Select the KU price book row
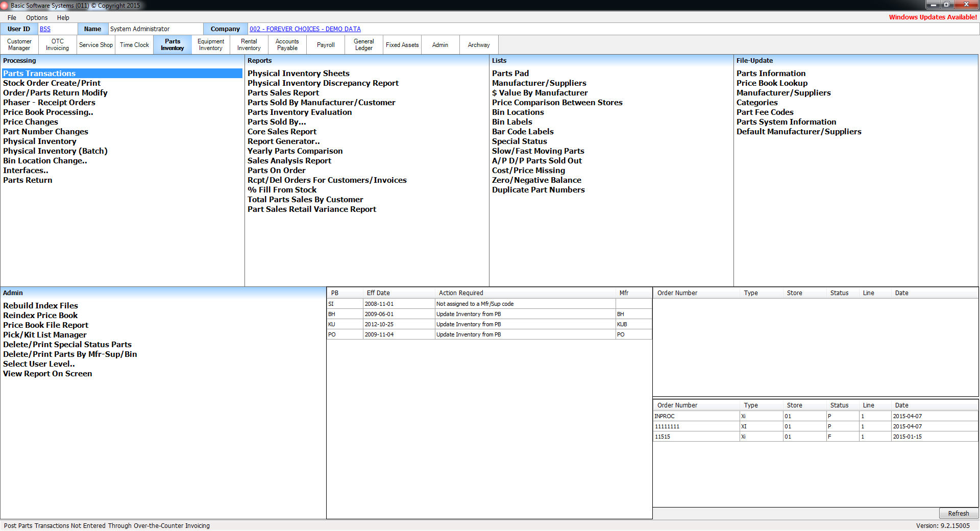The width and height of the screenshot is (980, 531). pos(489,324)
